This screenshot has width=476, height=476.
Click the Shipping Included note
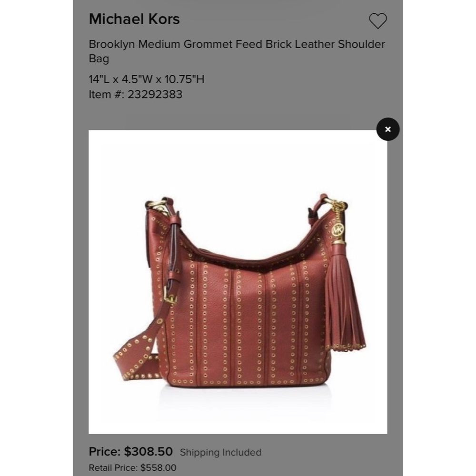pos(220,452)
